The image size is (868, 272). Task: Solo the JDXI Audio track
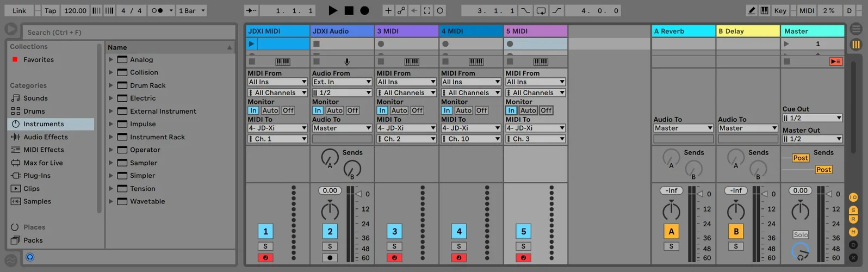[x=330, y=246]
